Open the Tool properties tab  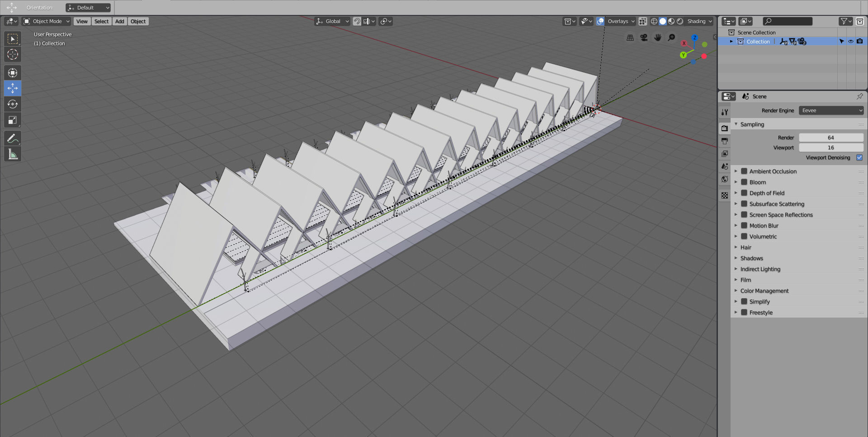725,112
